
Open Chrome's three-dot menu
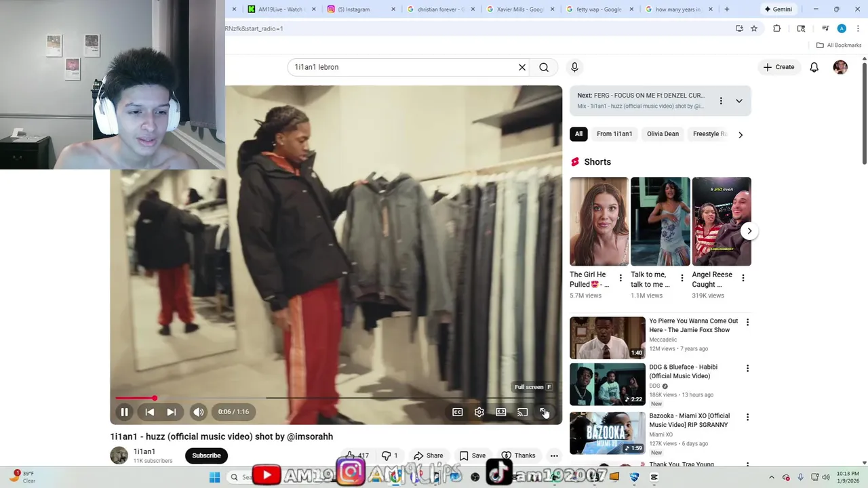(x=858, y=28)
